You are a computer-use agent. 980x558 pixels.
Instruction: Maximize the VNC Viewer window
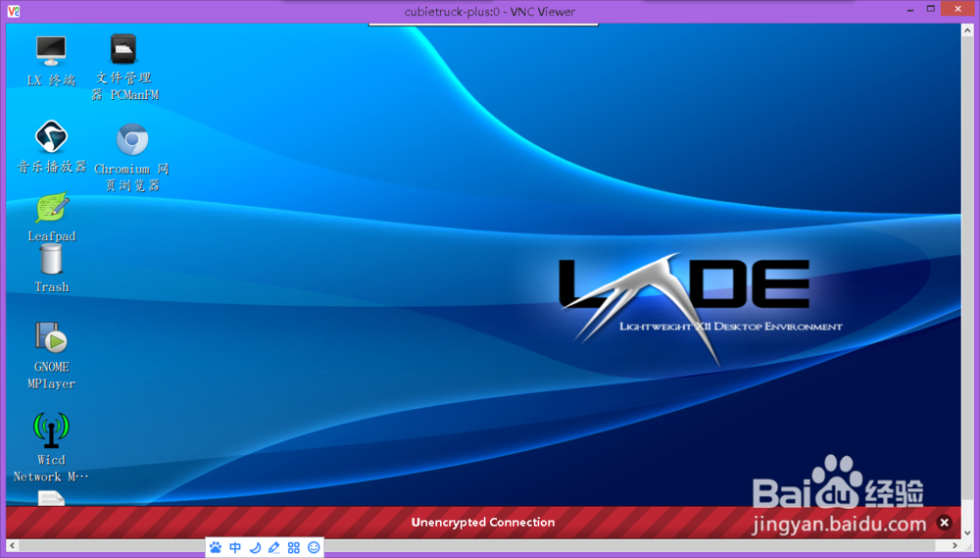(931, 10)
